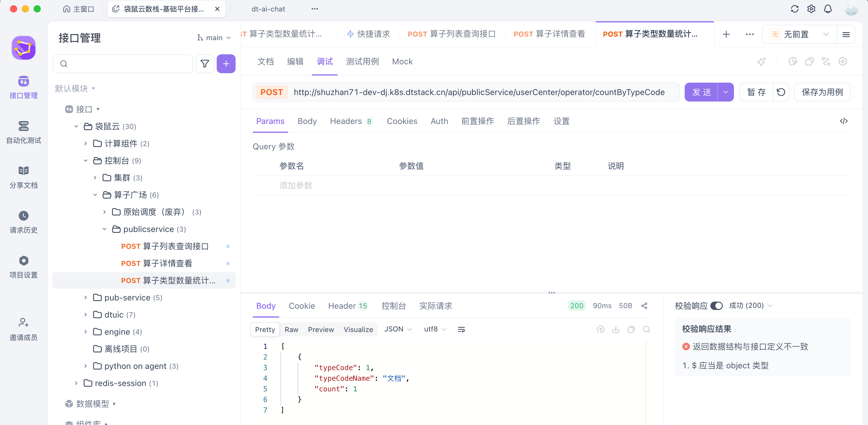Image resolution: width=868 pixels, height=425 pixels.
Task: Open settings gear in the top bar
Action: tap(811, 9)
